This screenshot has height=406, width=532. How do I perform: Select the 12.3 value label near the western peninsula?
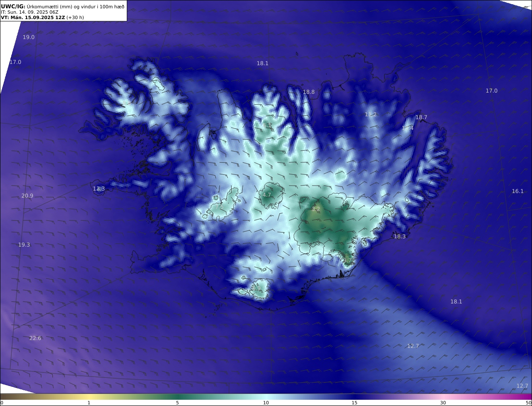pyautogui.click(x=99, y=189)
